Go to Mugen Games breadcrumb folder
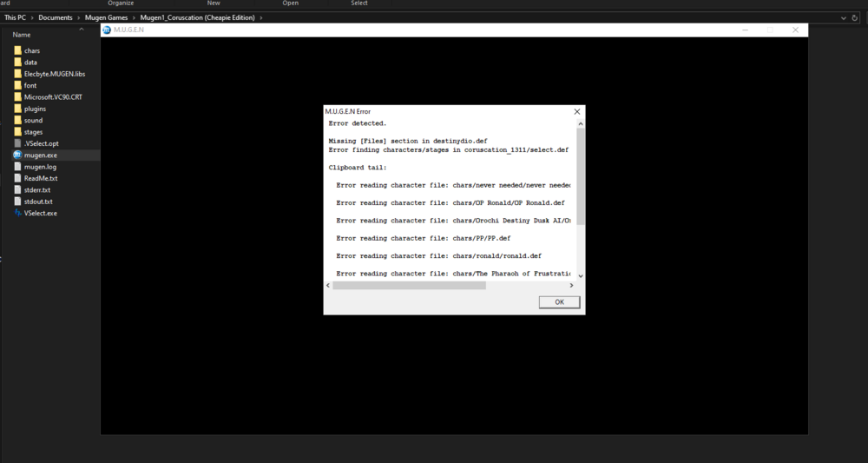This screenshot has width=868, height=463. tap(106, 17)
